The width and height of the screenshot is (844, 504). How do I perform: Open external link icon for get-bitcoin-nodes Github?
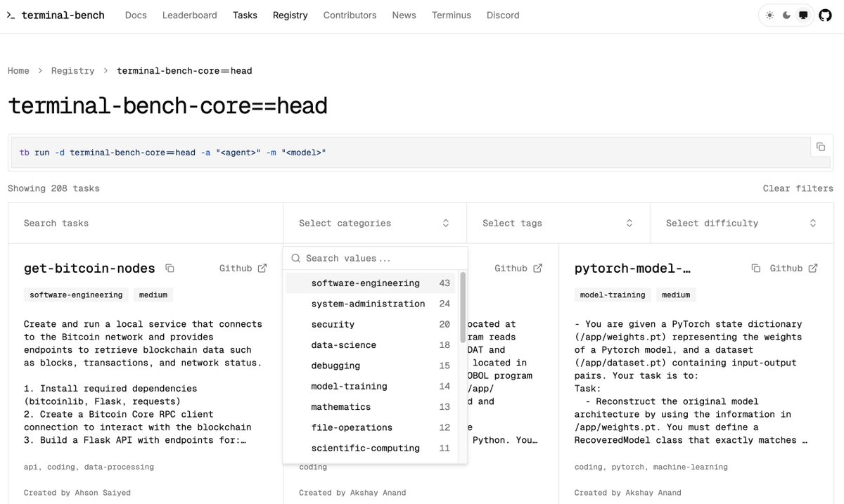coord(262,268)
